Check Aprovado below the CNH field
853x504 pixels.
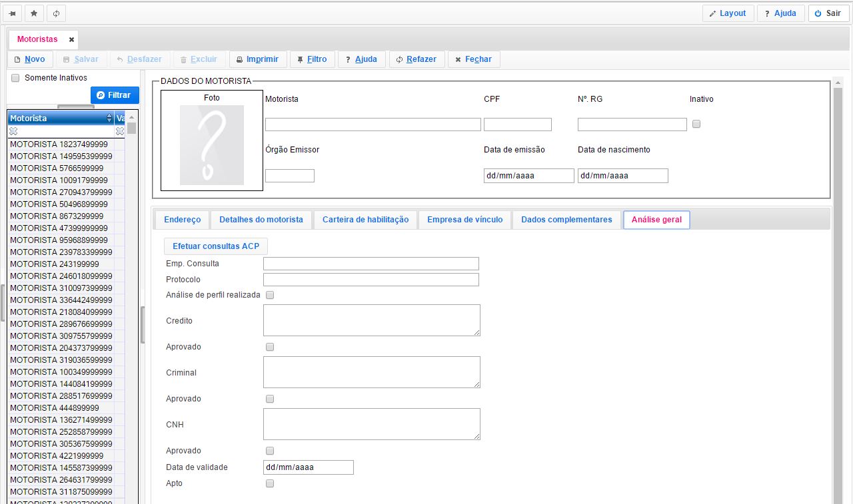(x=270, y=451)
